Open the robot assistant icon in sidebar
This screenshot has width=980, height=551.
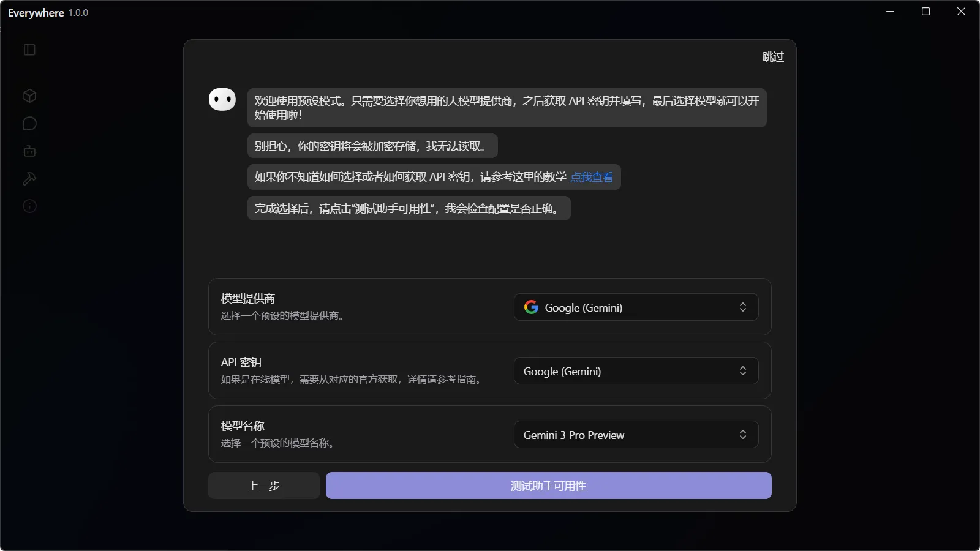29,151
